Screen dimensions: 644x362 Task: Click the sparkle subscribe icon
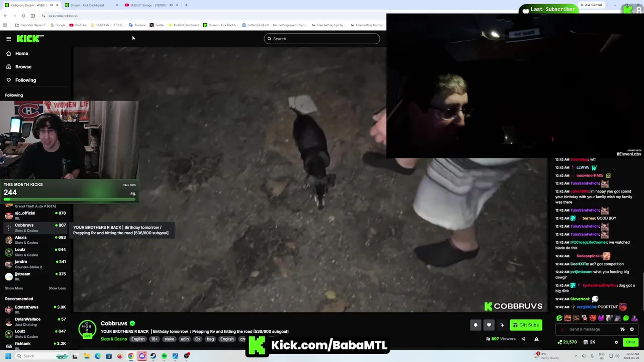(502, 325)
